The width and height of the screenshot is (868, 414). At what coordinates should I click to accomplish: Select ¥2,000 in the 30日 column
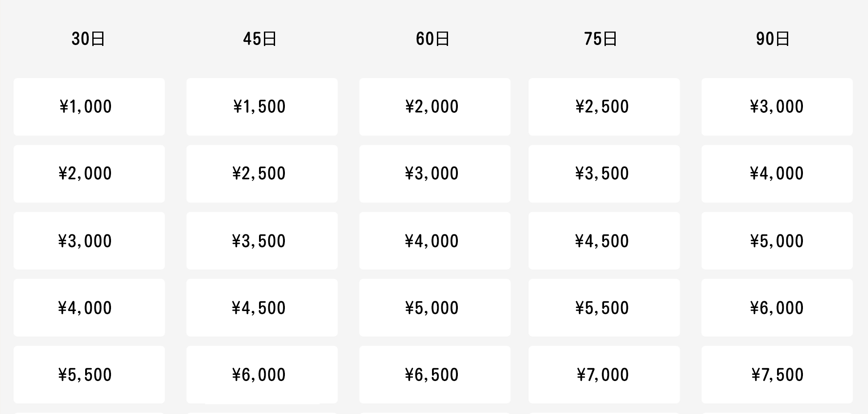pos(89,174)
